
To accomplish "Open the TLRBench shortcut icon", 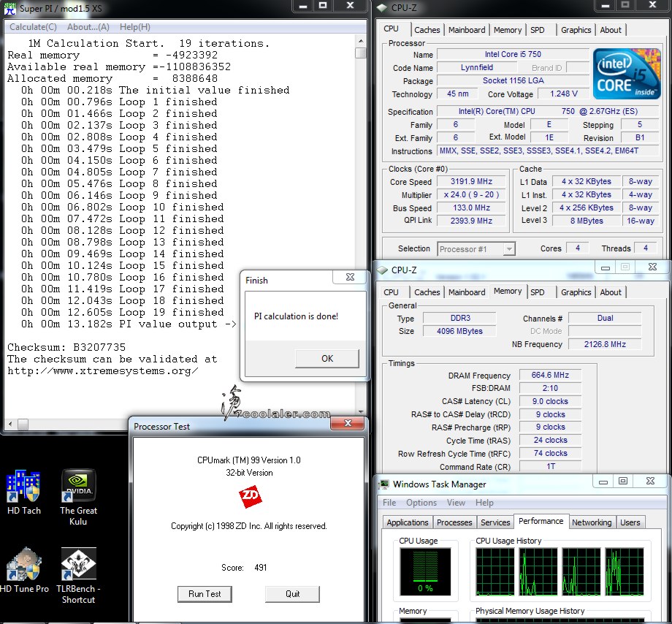I will 78,565.
